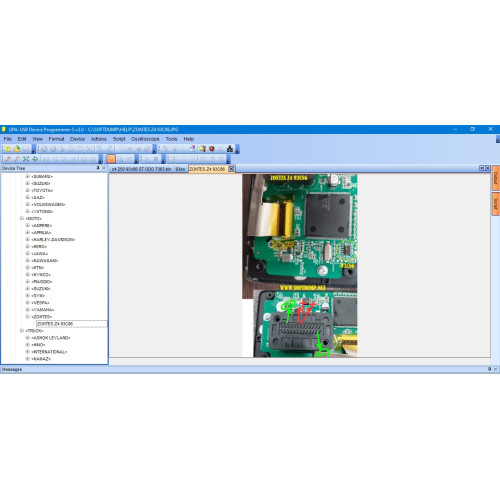Switch to the 93xx tab
This screenshot has width=500, height=500.
tap(180, 169)
